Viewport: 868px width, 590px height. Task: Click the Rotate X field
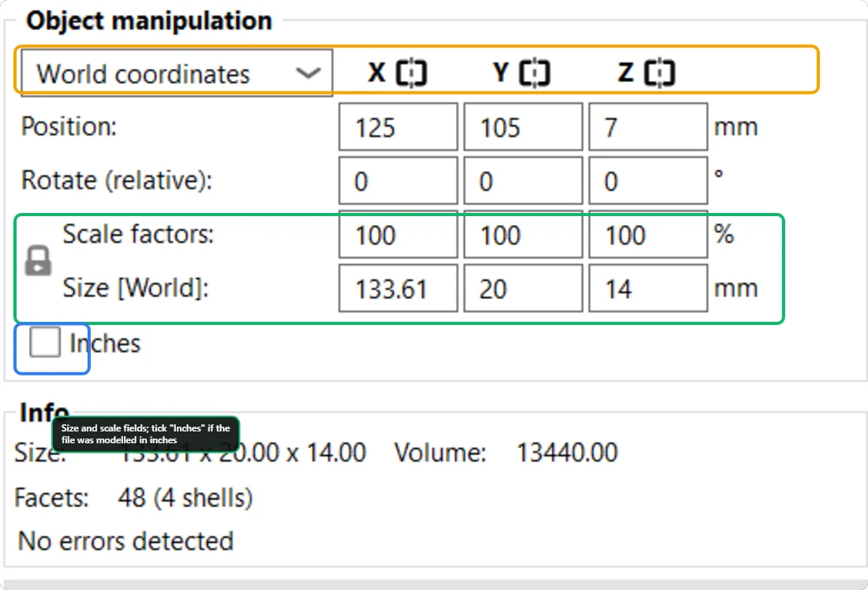point(398,181)
